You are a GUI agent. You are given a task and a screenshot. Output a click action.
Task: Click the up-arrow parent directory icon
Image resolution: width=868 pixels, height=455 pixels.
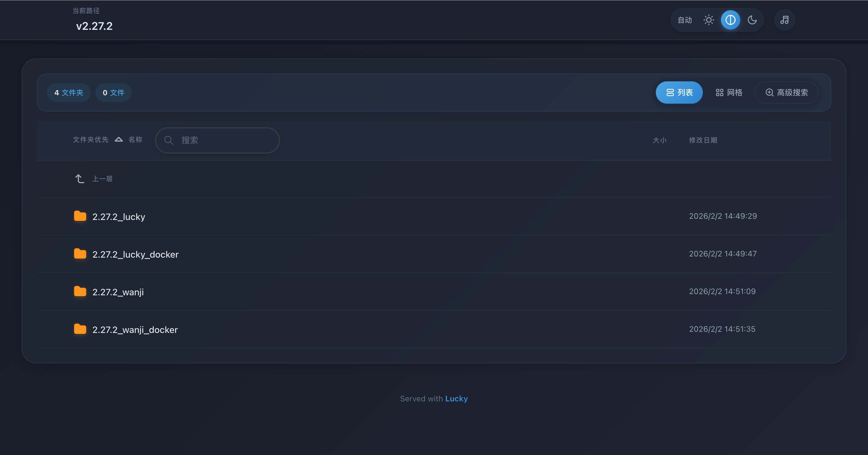click(x=80, y=179)
